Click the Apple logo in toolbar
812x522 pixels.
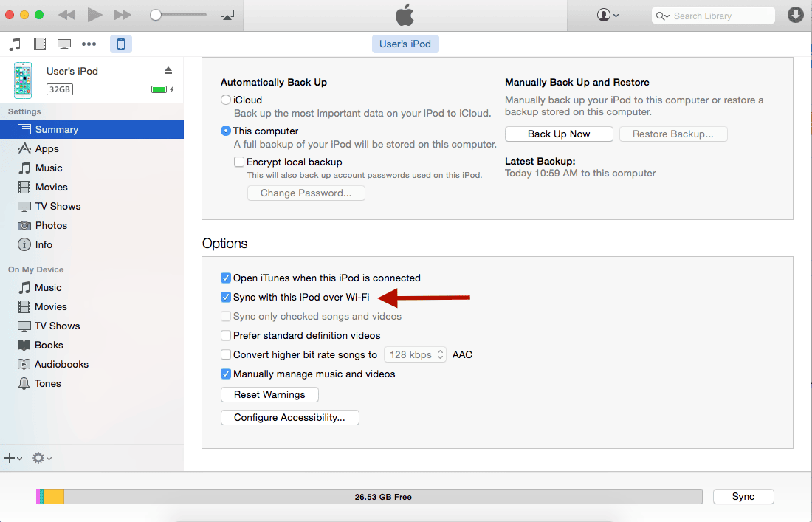coord(405,15)
